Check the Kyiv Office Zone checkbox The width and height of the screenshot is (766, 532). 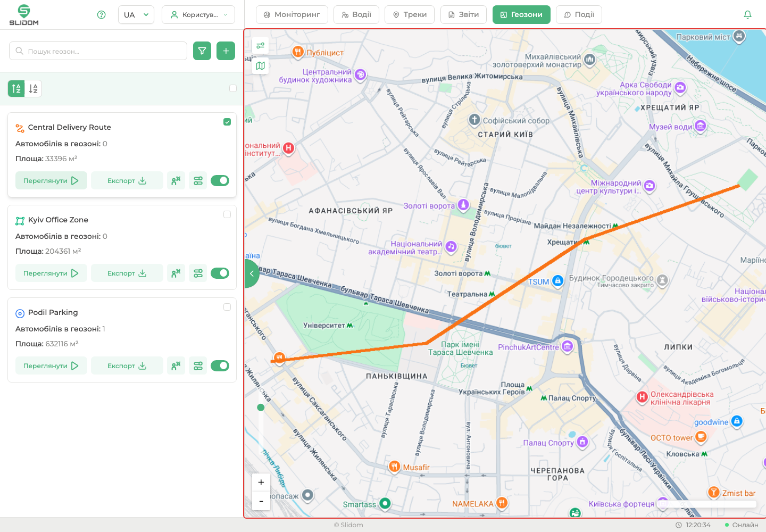pos(227,214)
